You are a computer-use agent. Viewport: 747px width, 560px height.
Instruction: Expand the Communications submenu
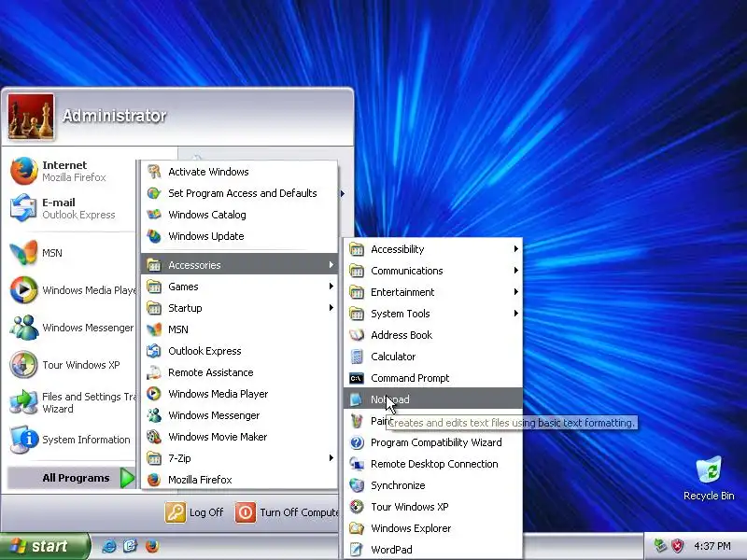[x=433, y=271]
